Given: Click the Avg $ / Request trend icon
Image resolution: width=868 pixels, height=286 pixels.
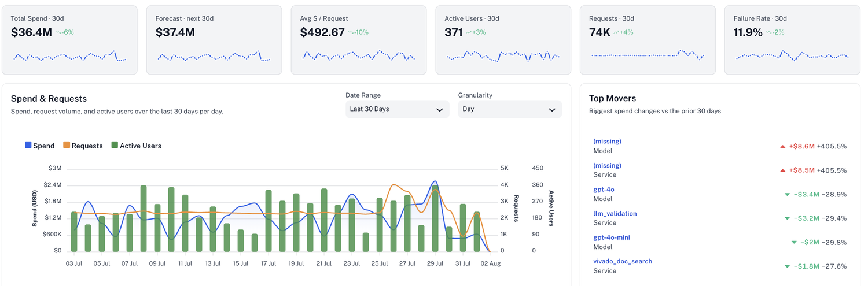Looking at the screenshot, I should [351, 32].
